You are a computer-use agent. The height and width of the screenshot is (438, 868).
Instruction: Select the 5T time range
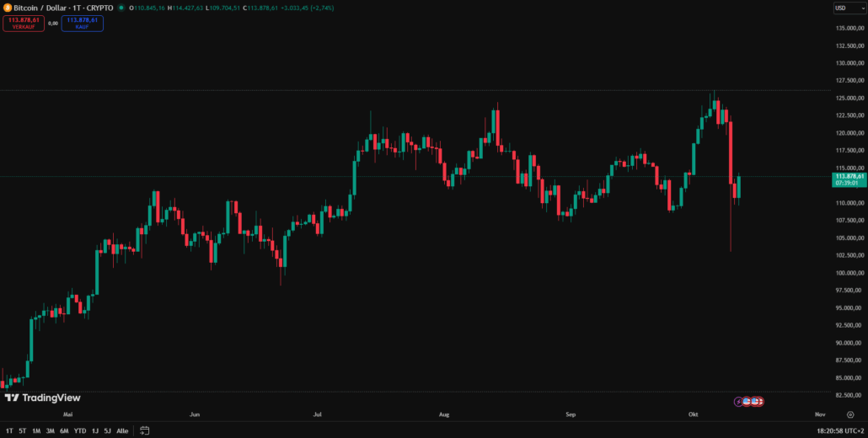(x=23, y=430)
